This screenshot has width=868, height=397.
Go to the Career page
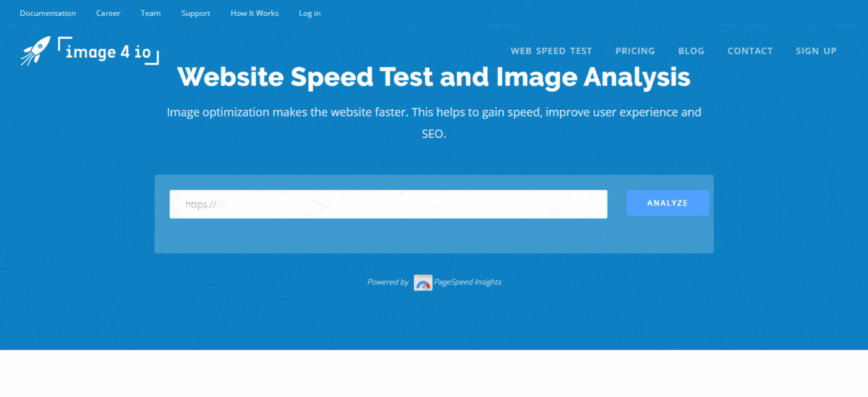pos(109,13)
